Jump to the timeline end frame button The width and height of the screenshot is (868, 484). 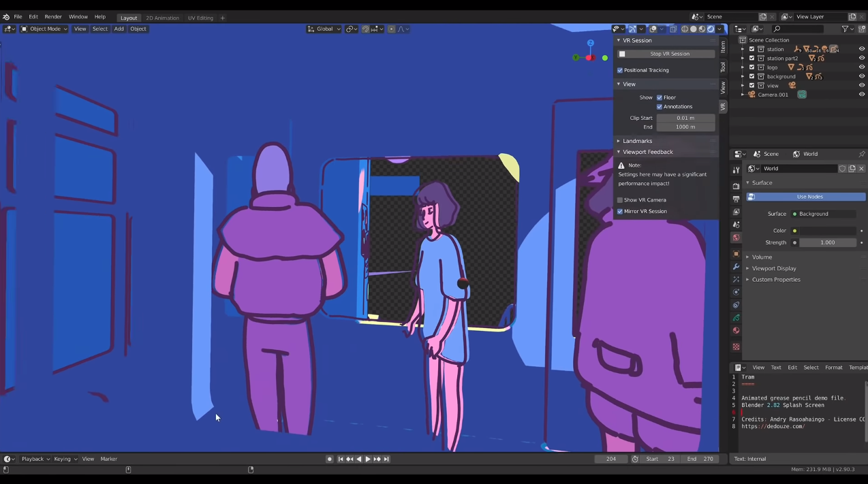pyautogui.click(x=386, y=459)
